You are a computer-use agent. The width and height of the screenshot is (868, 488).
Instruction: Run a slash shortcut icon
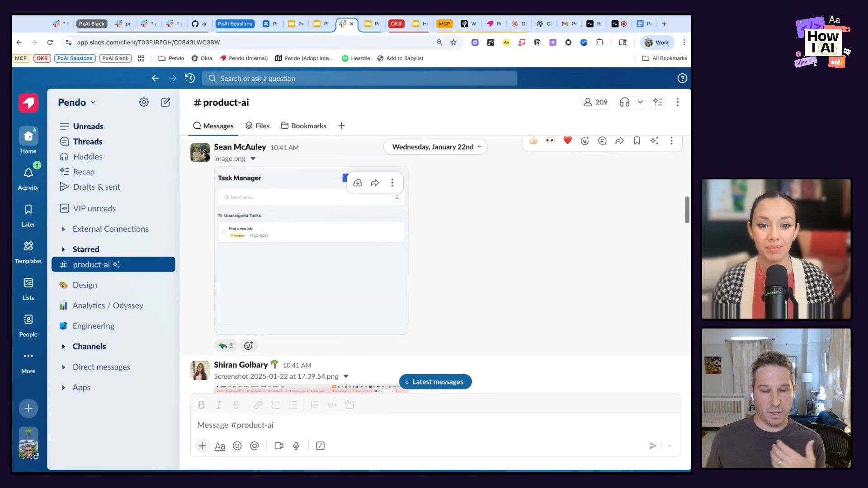[x=320, y=446]
